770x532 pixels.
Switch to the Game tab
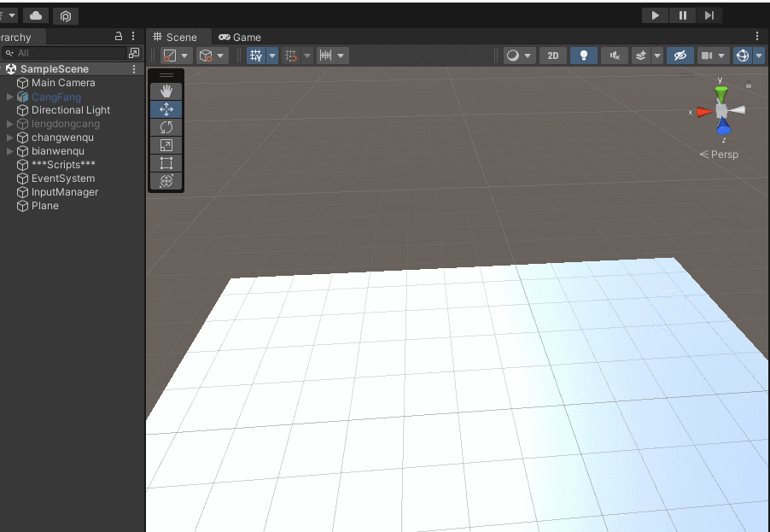(240, 38)
